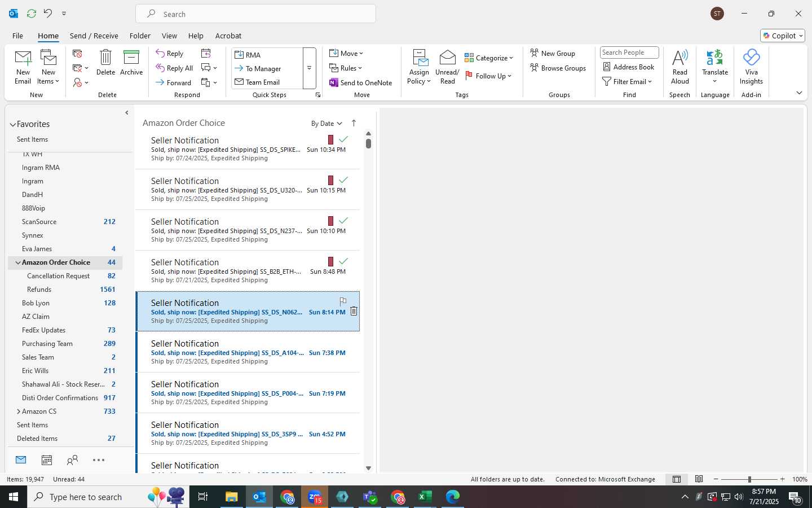Open the Move dropdown
The height and width of the screenshot is (508, 812).
click(346, 53)
